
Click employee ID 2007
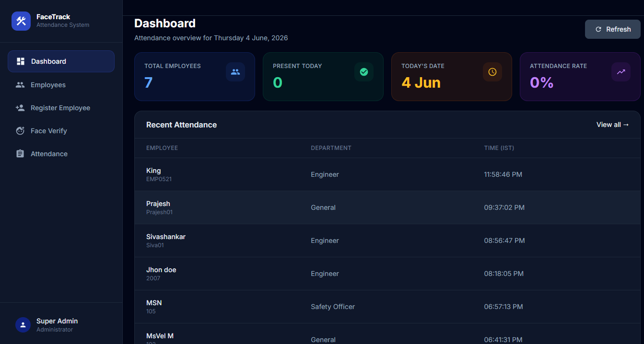tap(153, 278)
